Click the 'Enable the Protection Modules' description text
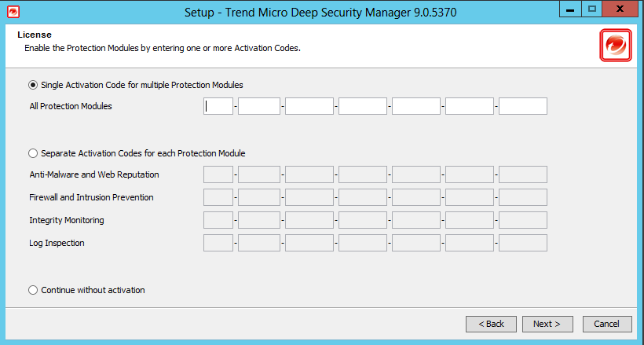The width and height of the screenshot is (644, 345). coord(163,48)
